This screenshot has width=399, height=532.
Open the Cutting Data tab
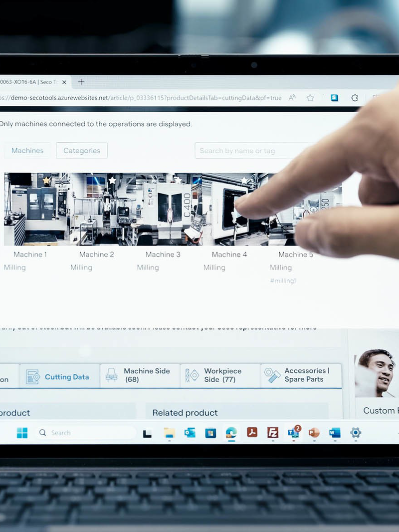coord(59,377)
